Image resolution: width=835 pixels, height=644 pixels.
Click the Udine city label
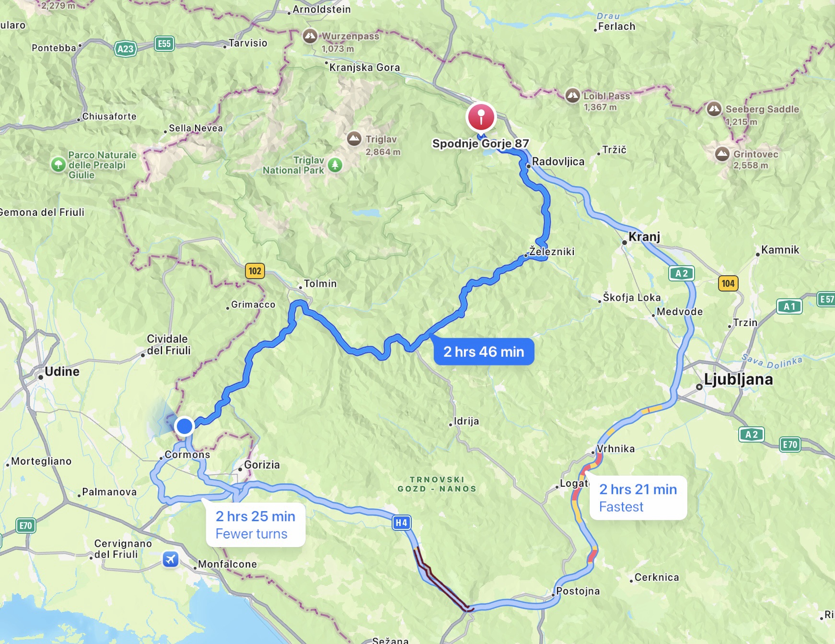click(62, 372)
